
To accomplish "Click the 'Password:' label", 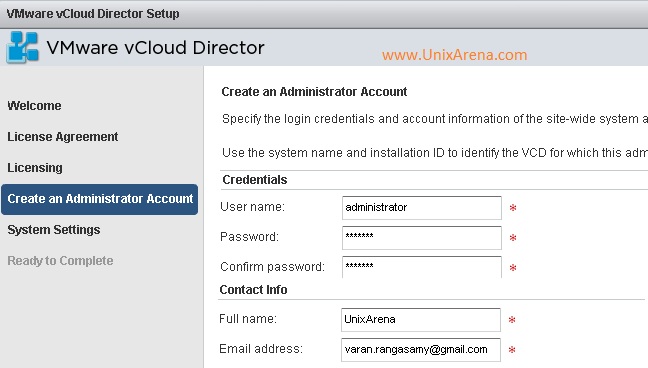I will click(x=250, y=237).
